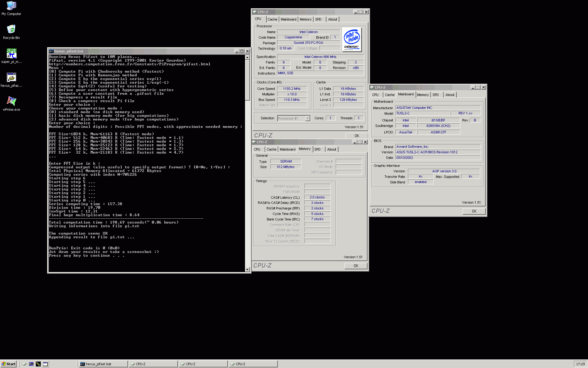The image size is (588, 368).
Task: Launch CPU-Z from the quick launch bar
Action: click(x=24, y=364)
